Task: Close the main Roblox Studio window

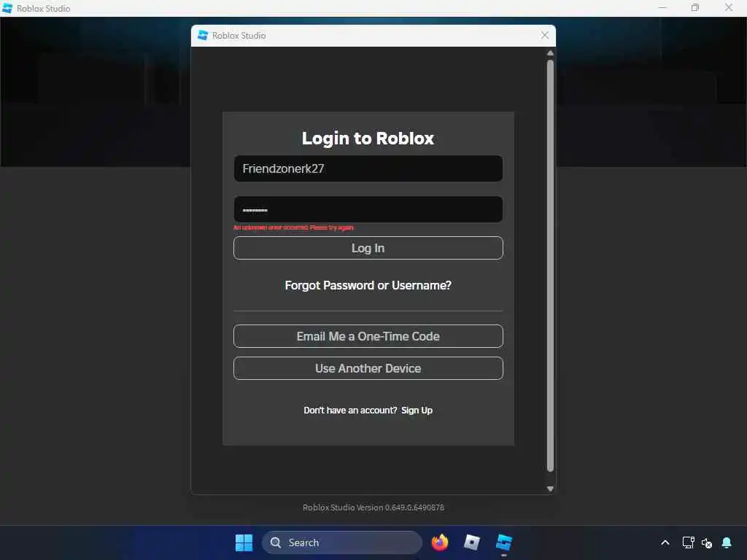Action: (729, 7)
